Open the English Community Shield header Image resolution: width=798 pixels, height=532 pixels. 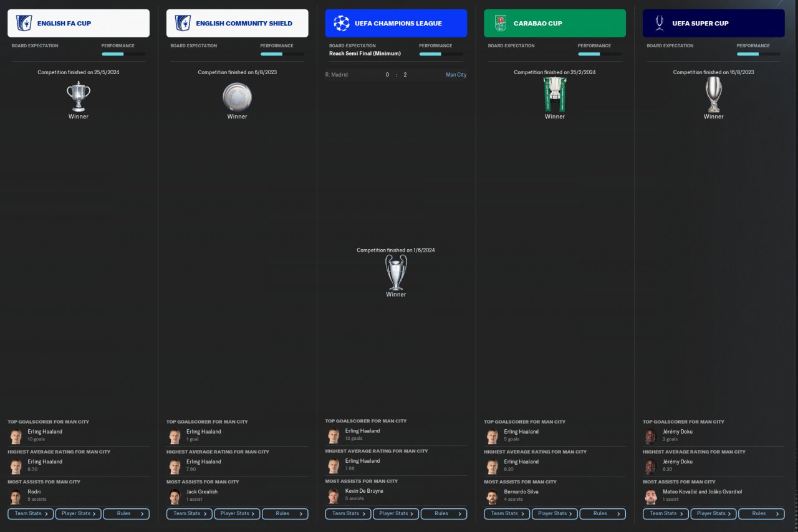(x=238, y=24)
